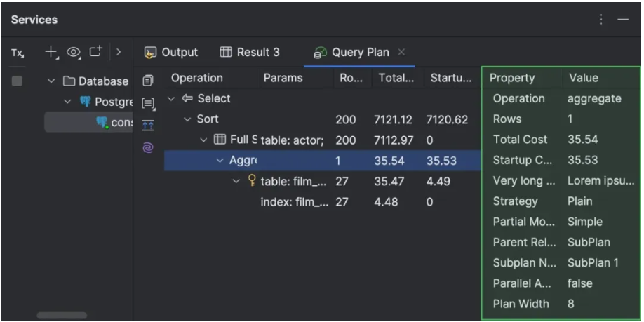Screen dimensions: 644x322
Task: Collapse the Database tree node
Action: click(x=52, y=81)
